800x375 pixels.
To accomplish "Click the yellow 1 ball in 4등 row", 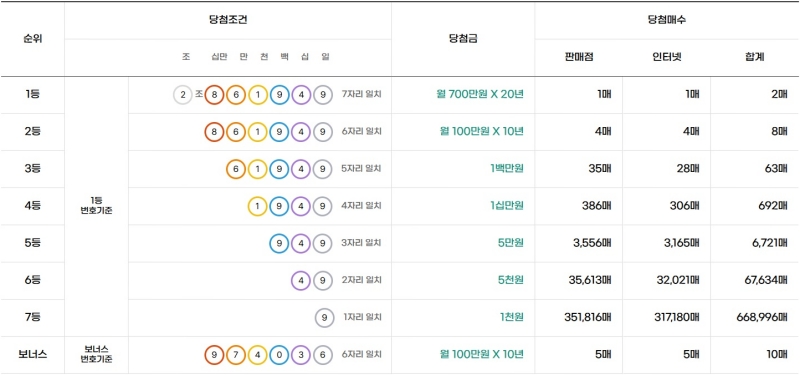I will [258, 206].
